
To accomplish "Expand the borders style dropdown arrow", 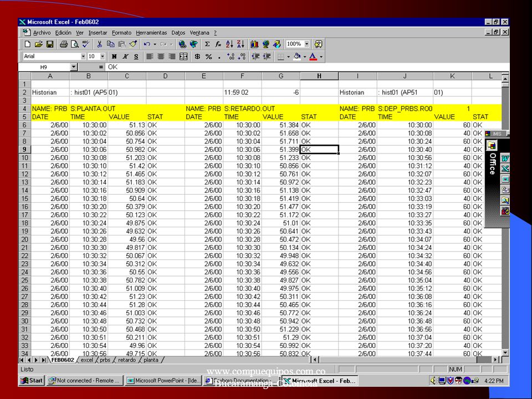I will (x=288, y=57).
